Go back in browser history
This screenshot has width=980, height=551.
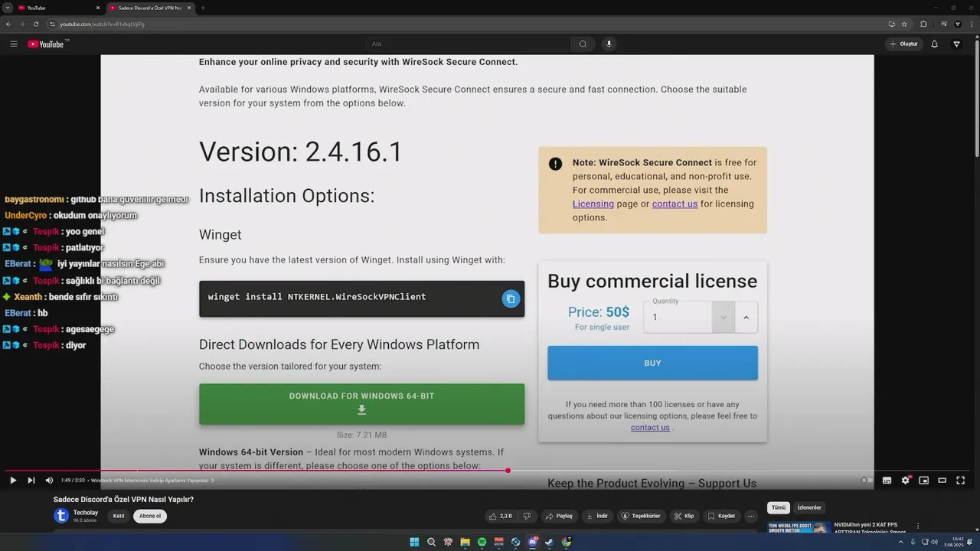[x=8, y=24]
